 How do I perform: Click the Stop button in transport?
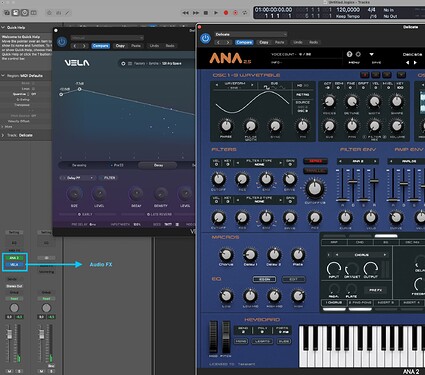pyautogui.click(x=206, y=13)
